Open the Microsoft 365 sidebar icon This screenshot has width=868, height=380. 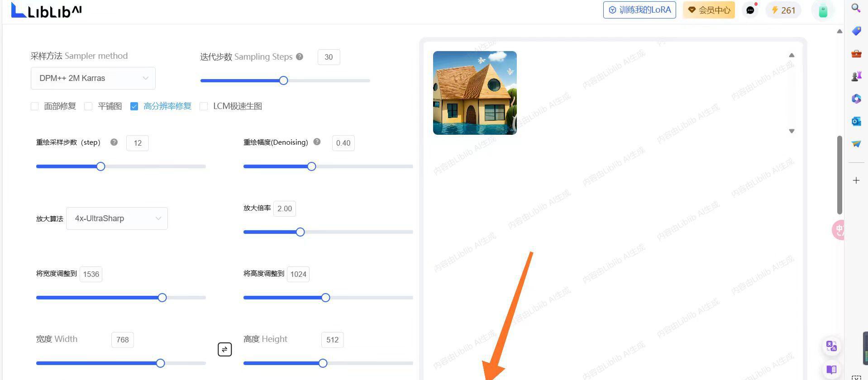pyautogui.click(x=856, y=99)
